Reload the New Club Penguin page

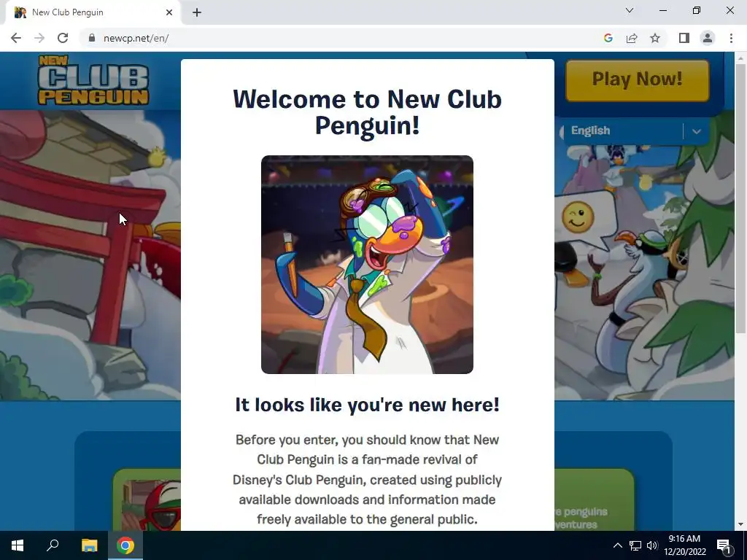tap(63, 38)
